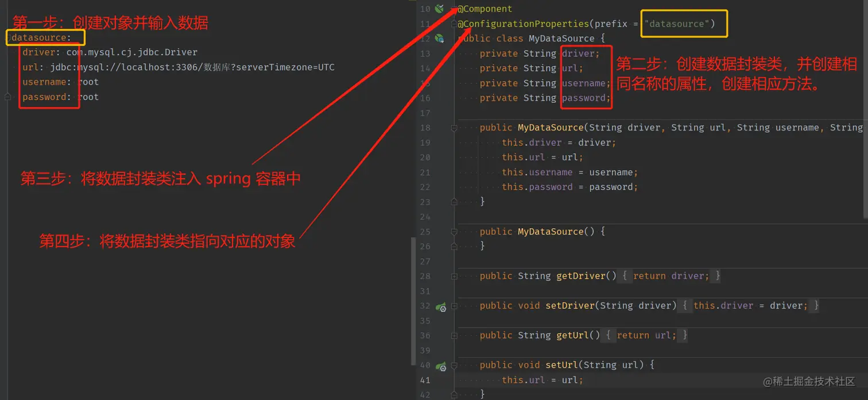The image size is (868, 400).
Task: Click the @ConfigurationProperties annotation
Action: 524,24
